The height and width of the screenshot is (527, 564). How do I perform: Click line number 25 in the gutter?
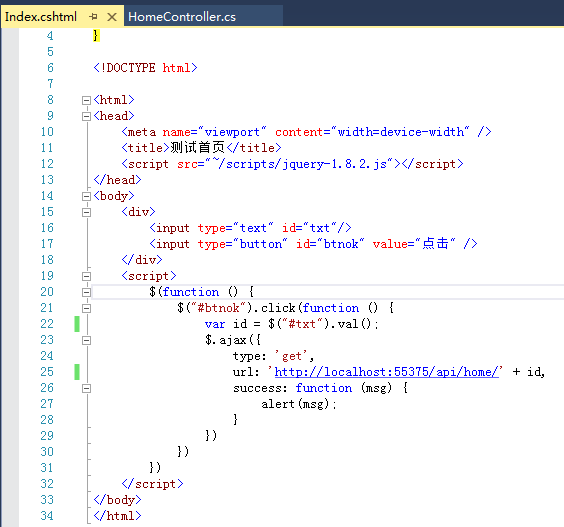(47, 372)
